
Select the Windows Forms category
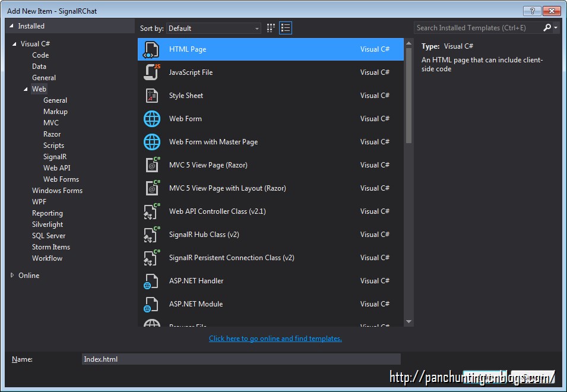[57, 190]
